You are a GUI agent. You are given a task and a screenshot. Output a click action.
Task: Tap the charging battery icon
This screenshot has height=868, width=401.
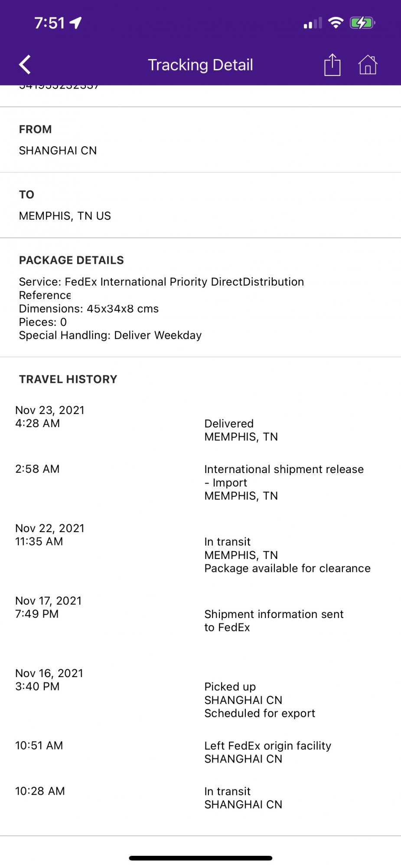[x=362, y=23]
